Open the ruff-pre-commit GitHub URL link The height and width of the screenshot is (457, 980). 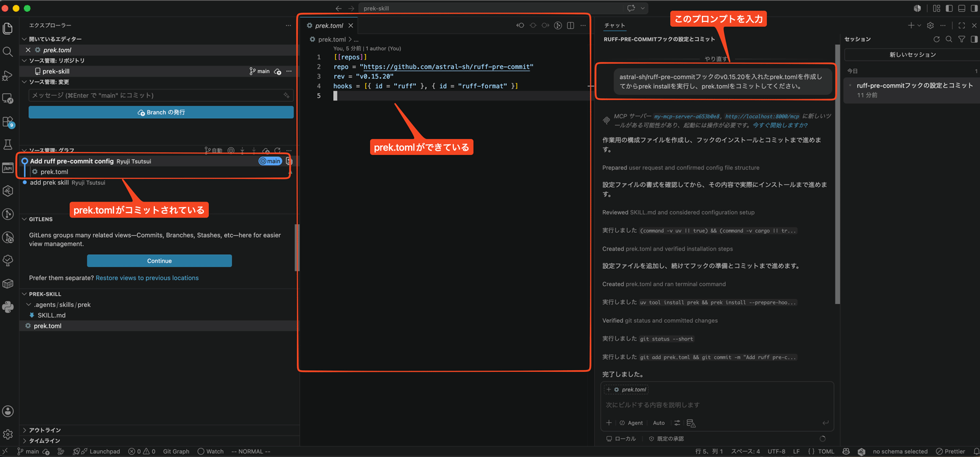pyautogui.click(x=448, y=67)
